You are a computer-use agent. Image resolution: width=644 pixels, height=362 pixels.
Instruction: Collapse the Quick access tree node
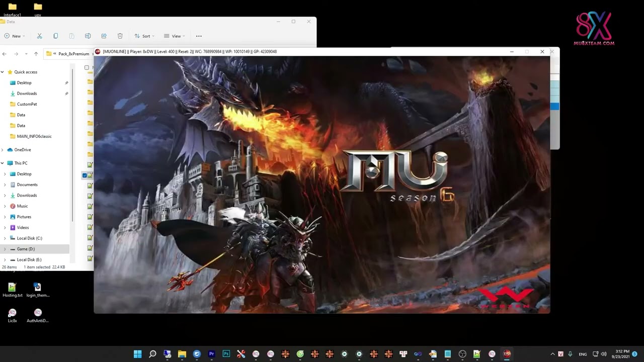[x=3, y=72]
